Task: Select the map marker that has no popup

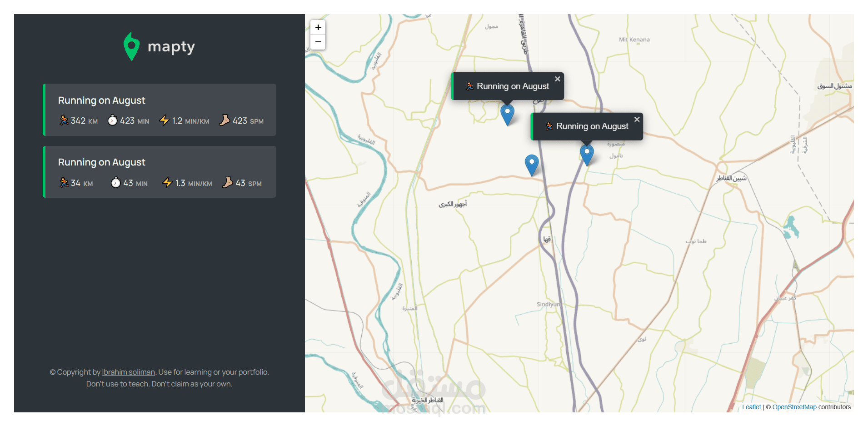Action: [532, 164]
